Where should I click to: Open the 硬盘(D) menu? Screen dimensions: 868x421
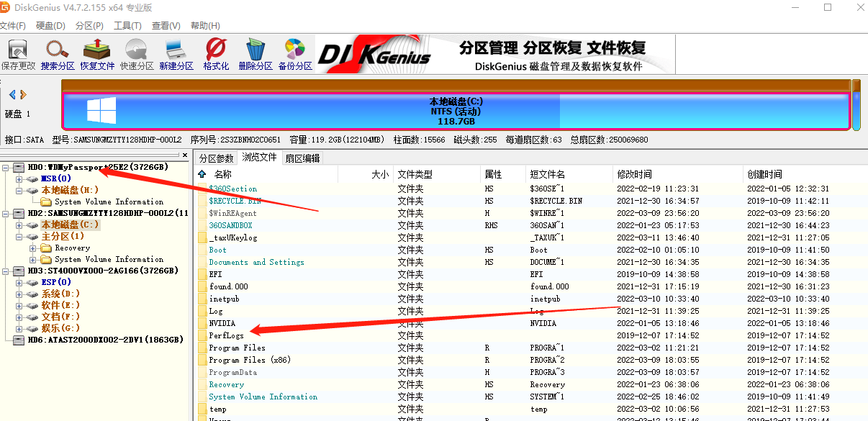50,26
